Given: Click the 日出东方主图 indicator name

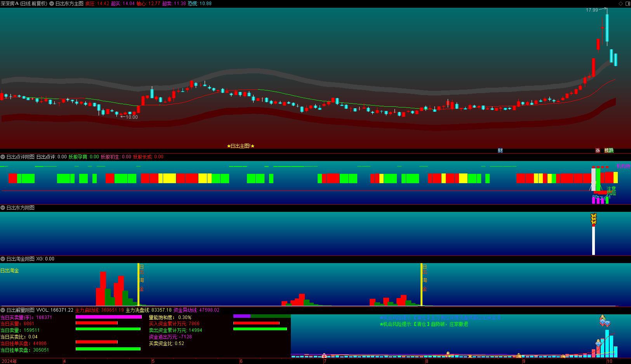Looking at the screenshot, I should pyautogui.click(x=69, y=3).
